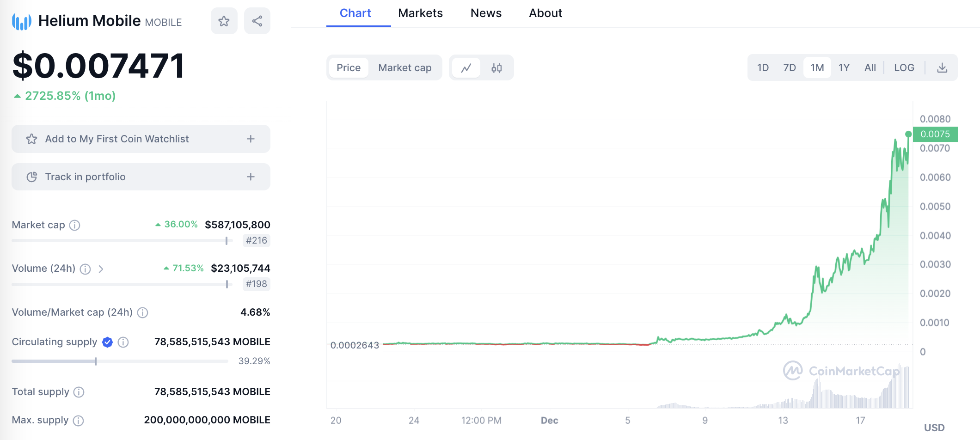This screenshot has height=440, width=980.
Task: Toggle LOG scale on chart
Action: tap(904, 68)
